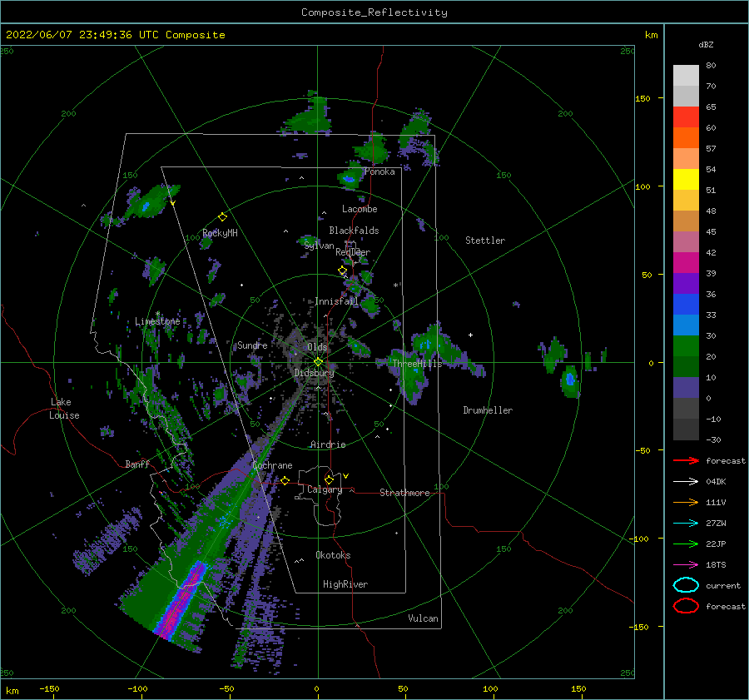Click the cyan 27ZW arrow icon
Viewport: 749px width, 700px height.
point(686,524)
